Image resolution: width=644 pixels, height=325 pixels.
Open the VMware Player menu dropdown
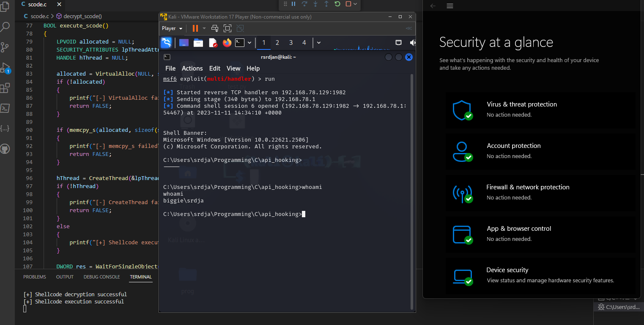click(x=172, y=28)
